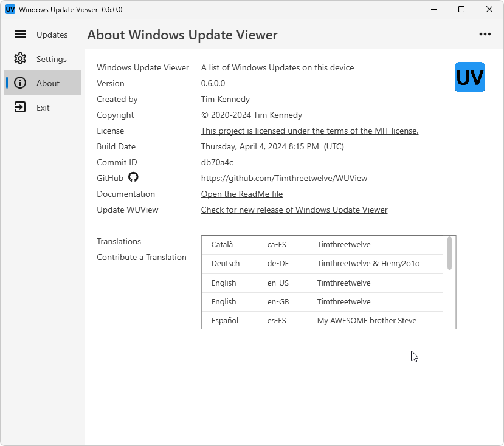Select the English en-US translation row
The width and height of the screenshot is (504, 446).
click(322, 283)
